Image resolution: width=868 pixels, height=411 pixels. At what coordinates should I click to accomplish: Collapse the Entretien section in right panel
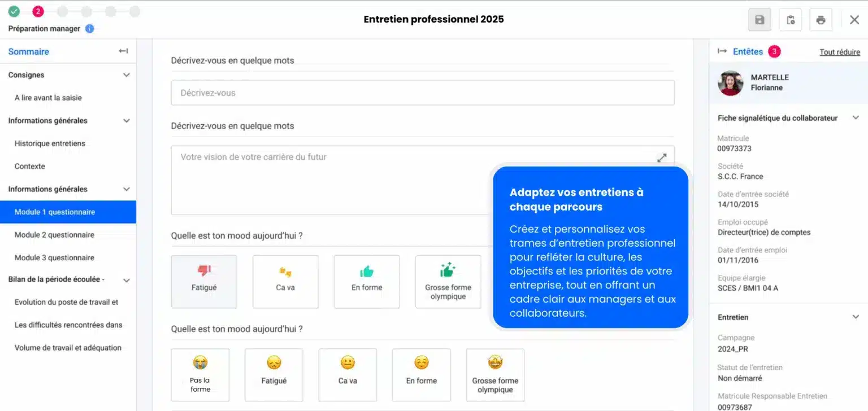click(x=856, y=317)
